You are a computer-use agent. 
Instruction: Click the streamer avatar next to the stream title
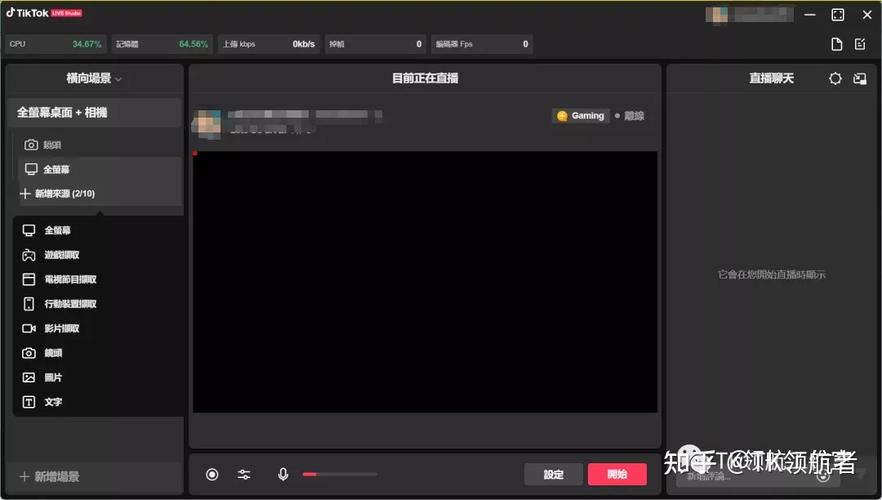[x=206, y=124]
